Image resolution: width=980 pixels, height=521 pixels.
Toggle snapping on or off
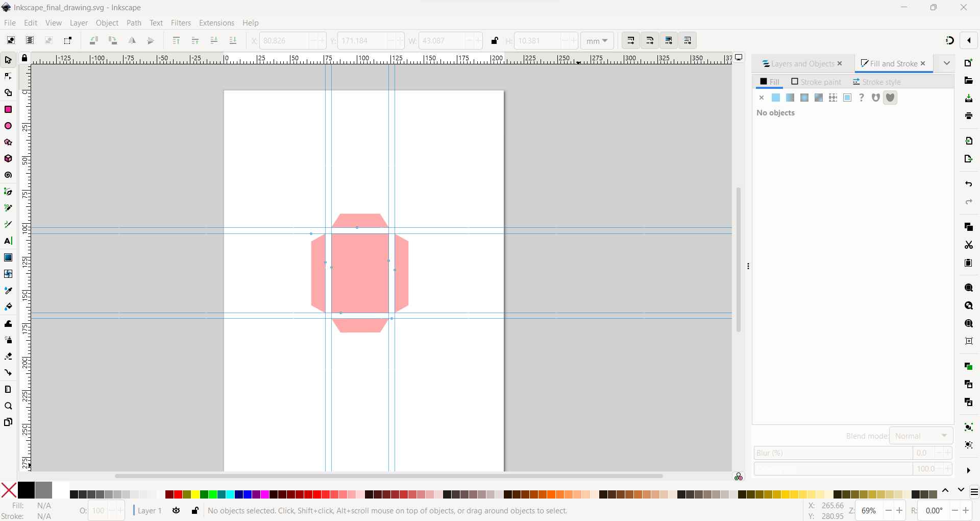click(950, 41)
